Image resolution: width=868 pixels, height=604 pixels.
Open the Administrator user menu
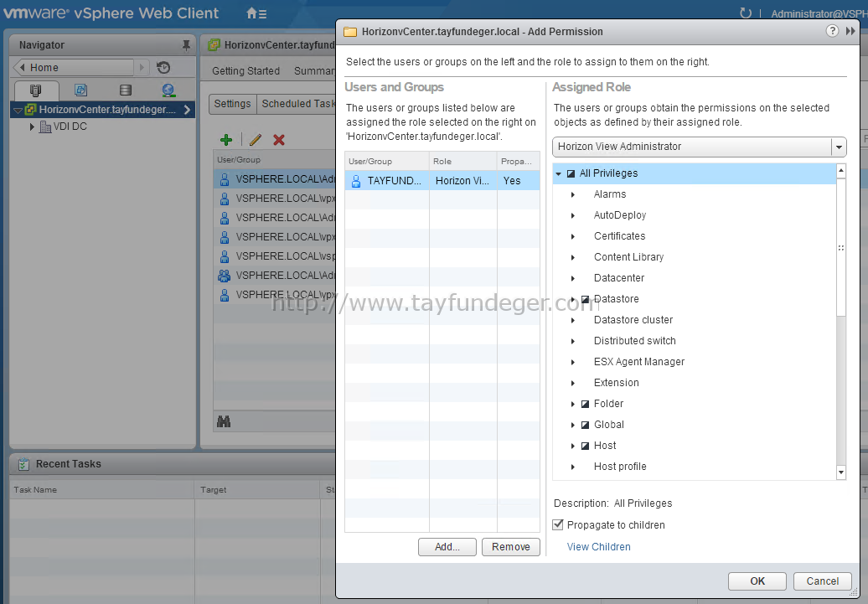(x=819, y=14)
